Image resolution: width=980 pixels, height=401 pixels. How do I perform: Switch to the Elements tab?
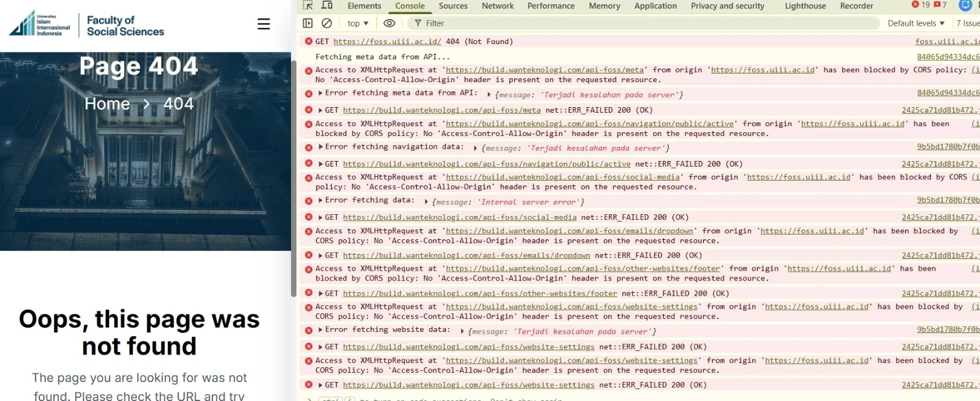tap(364, 6)
